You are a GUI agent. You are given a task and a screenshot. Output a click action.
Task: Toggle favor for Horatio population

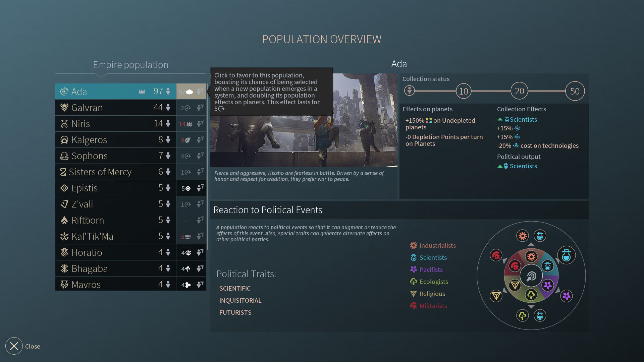200,252
